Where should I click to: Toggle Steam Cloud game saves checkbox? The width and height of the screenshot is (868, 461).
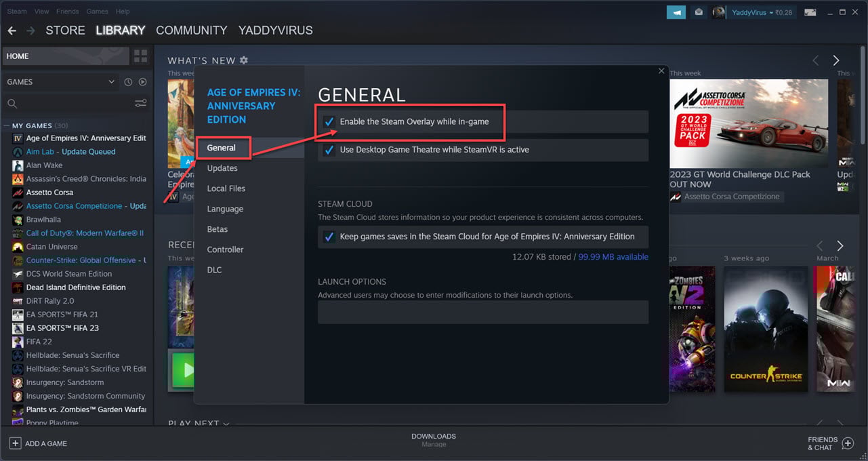[329, 237]
